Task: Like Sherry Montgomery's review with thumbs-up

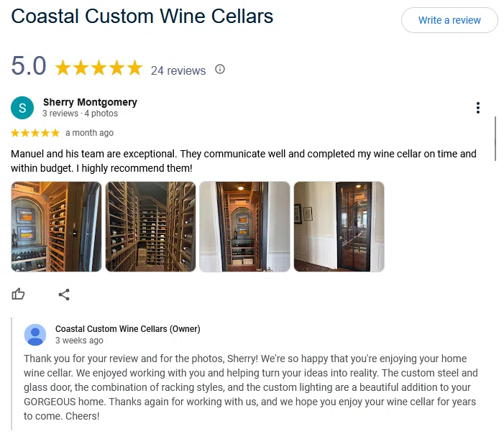Action: tap(18, 294)
